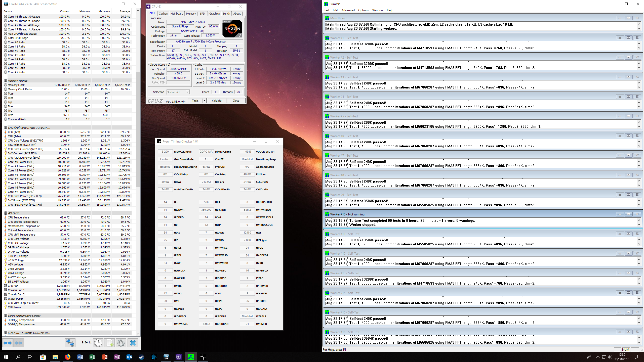Click volume icon in system tray
Screen dimensions: 644x362
(x=609, y=357)
